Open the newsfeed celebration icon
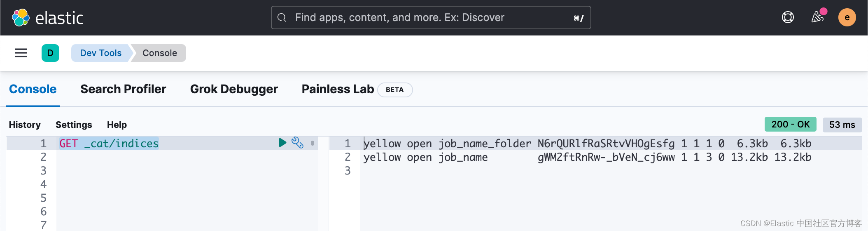Image resolution: width=868 pixels, height=231 pixels. (817, 17)
